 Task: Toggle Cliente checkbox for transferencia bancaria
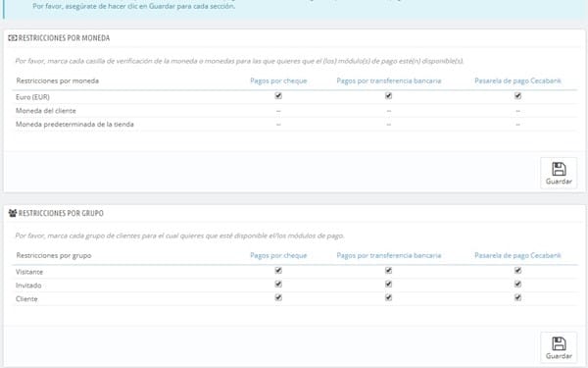tap(388, 297)
